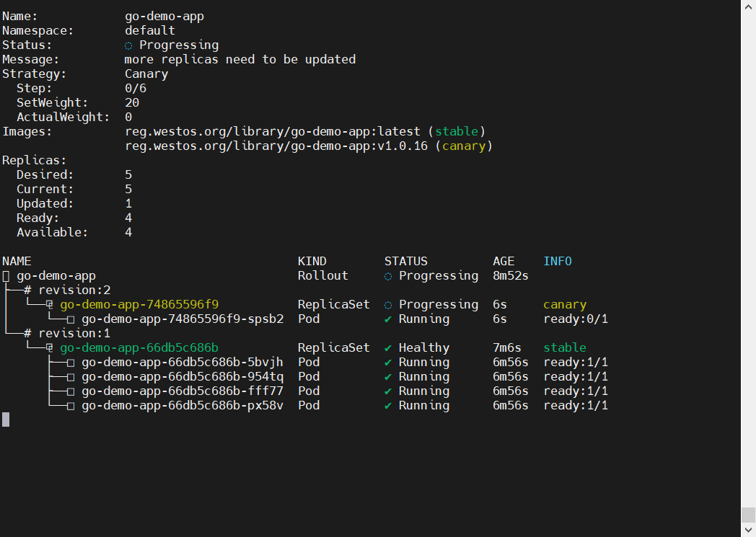
Task: Click the yellow canary label in Images
Action: click(x=463, y=146)
